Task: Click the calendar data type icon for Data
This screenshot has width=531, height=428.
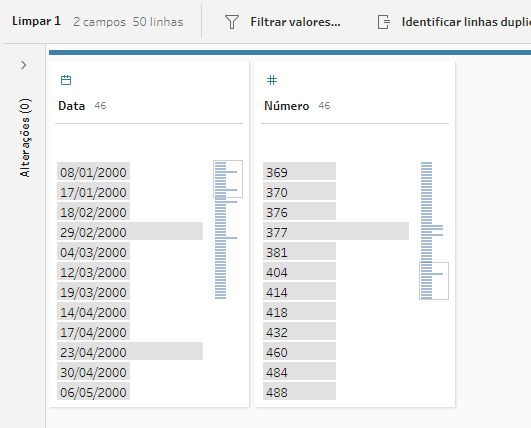Action: click(x=66, y=80)
